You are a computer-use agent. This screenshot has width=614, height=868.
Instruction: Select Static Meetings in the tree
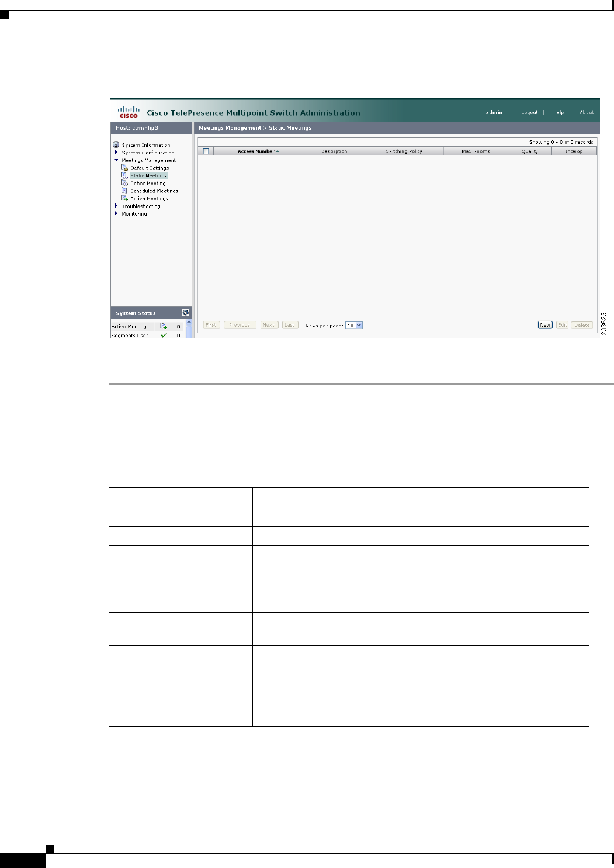coord(148,175)
